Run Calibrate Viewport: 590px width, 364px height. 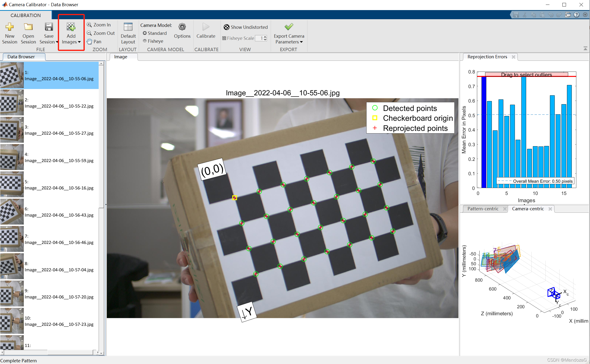click(206, 31)
